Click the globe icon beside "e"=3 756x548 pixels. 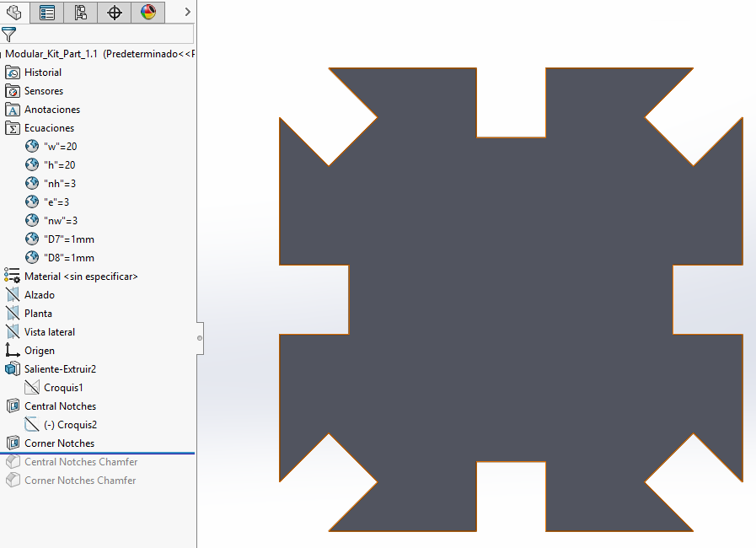click(32, 201)
